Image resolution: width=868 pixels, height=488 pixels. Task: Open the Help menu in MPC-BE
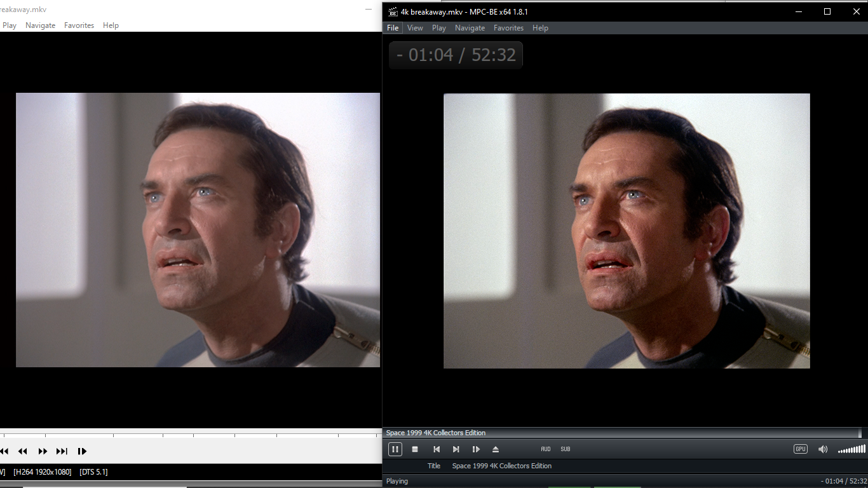tap(540, 28)
